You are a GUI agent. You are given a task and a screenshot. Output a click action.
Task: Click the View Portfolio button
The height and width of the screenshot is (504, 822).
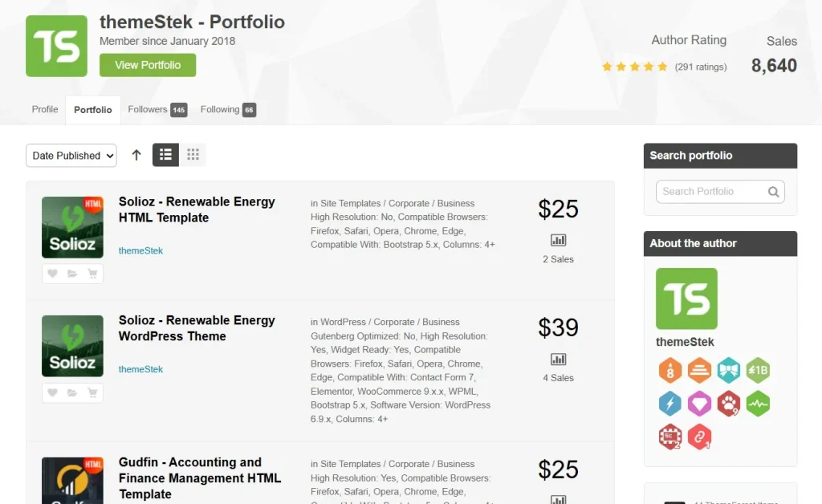(x=148, y=65)
